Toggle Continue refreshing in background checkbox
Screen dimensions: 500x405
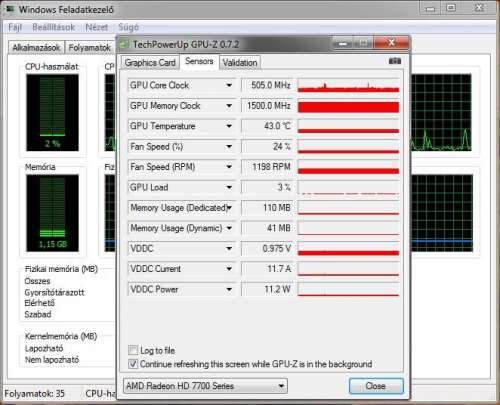click(133, 364)
